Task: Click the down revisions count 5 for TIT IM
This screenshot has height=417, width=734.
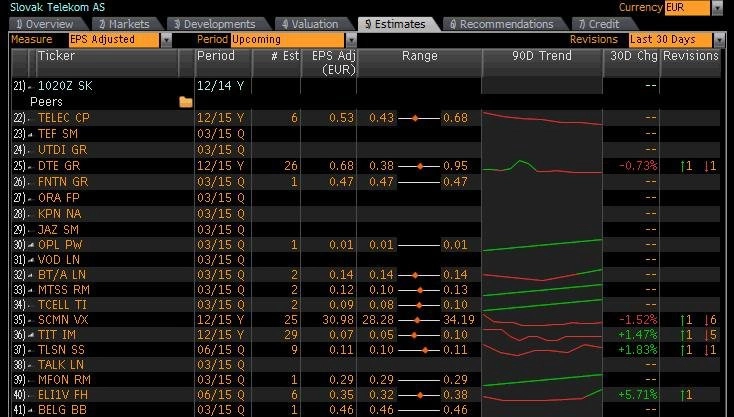Action: (711, 335)
